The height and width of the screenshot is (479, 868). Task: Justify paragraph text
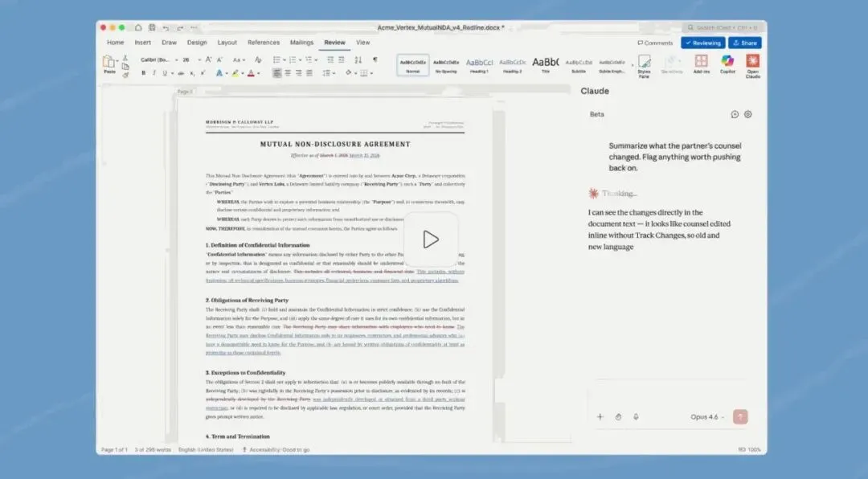point(309,73)
